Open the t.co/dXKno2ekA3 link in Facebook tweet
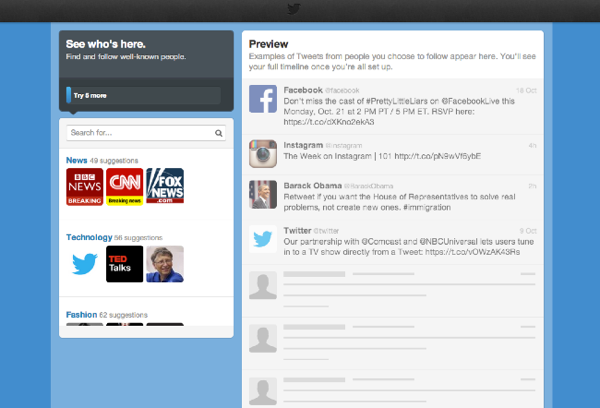This screenshot has height=408, width=600. tap(329, 122)
